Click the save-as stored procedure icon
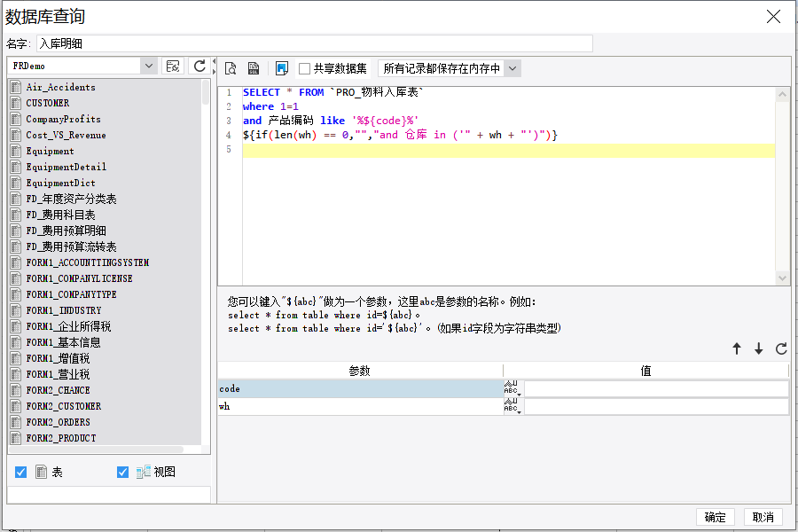This screenshot has height=532, width=798. point(254,68)
